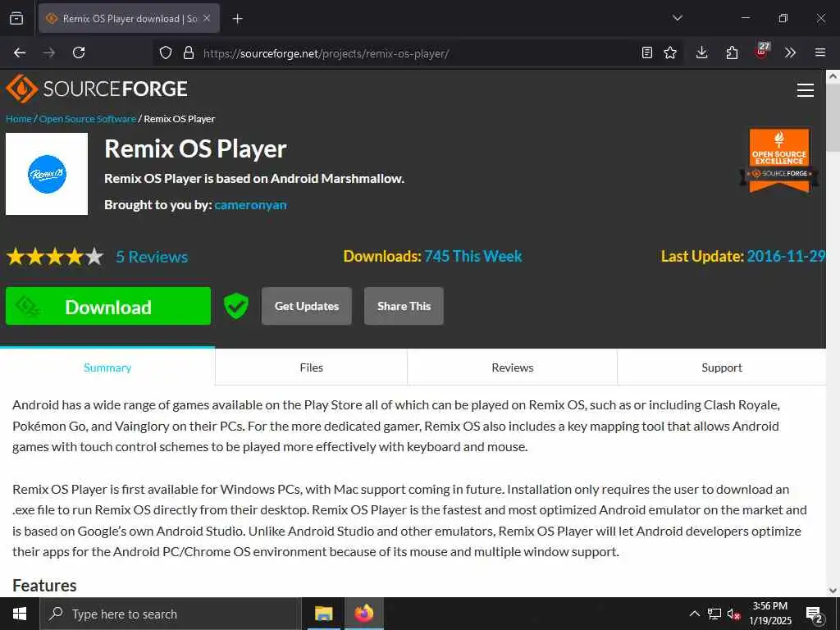Viewport: 840px width, 630px height.
Task: Show hidden system tray icons
Action: pos(694,614)
